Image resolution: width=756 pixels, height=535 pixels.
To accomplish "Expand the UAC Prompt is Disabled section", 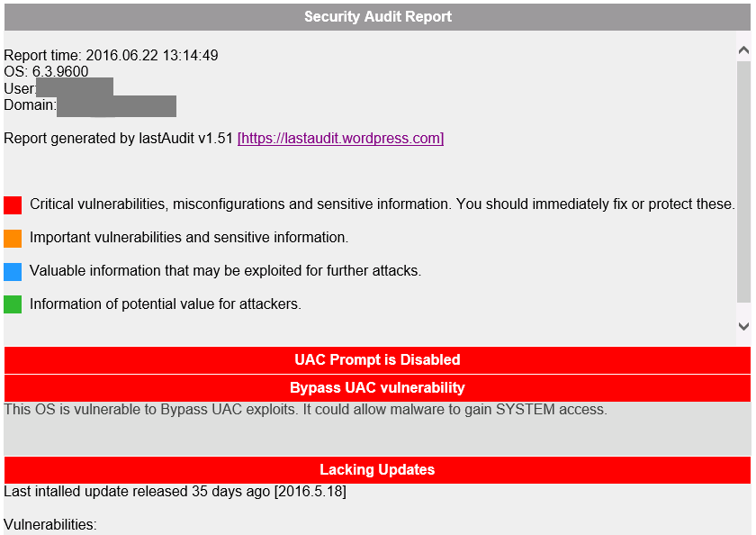I will tap(377, 360).
